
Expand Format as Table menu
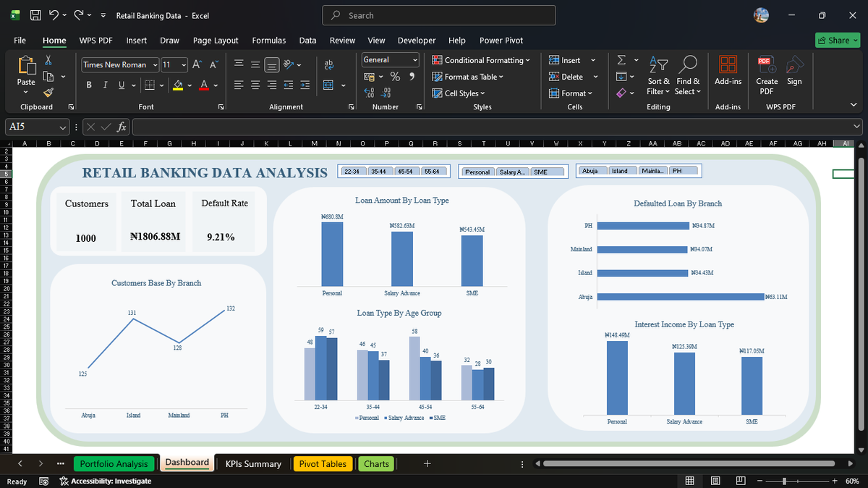pos(468,77)
